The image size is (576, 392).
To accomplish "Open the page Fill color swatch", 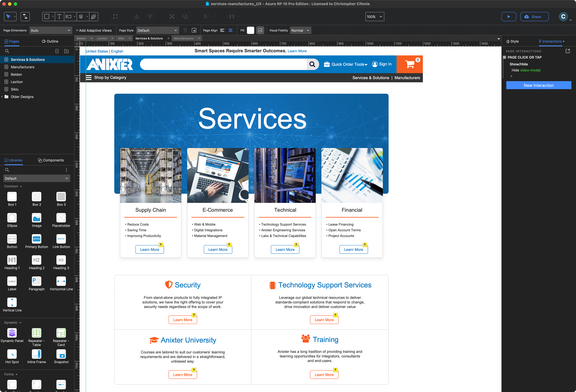I will click(x=250, y=30).
